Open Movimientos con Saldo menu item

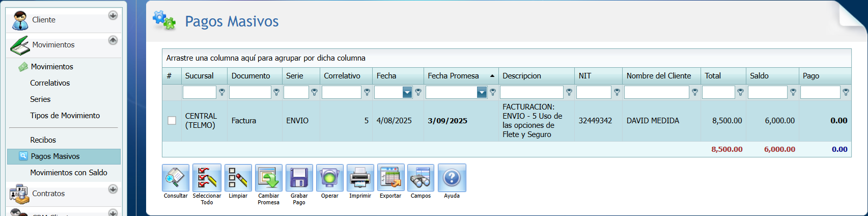[68, 173]
